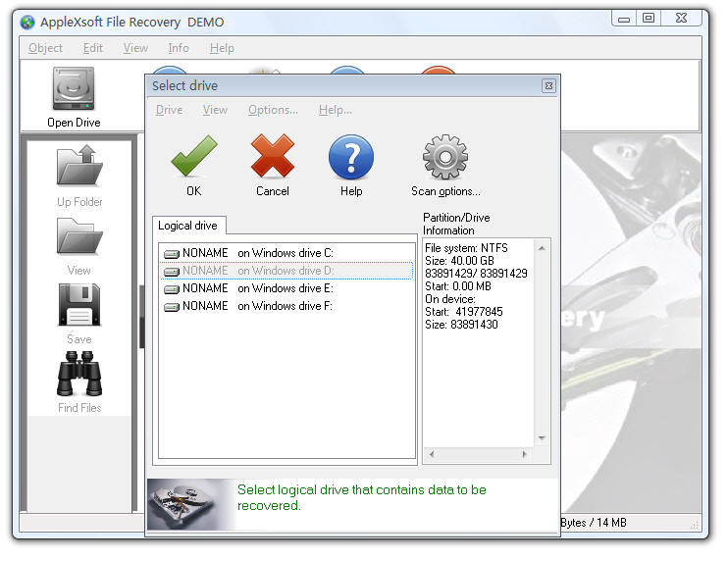Click the Scan options... label

(x=445, y=191)
